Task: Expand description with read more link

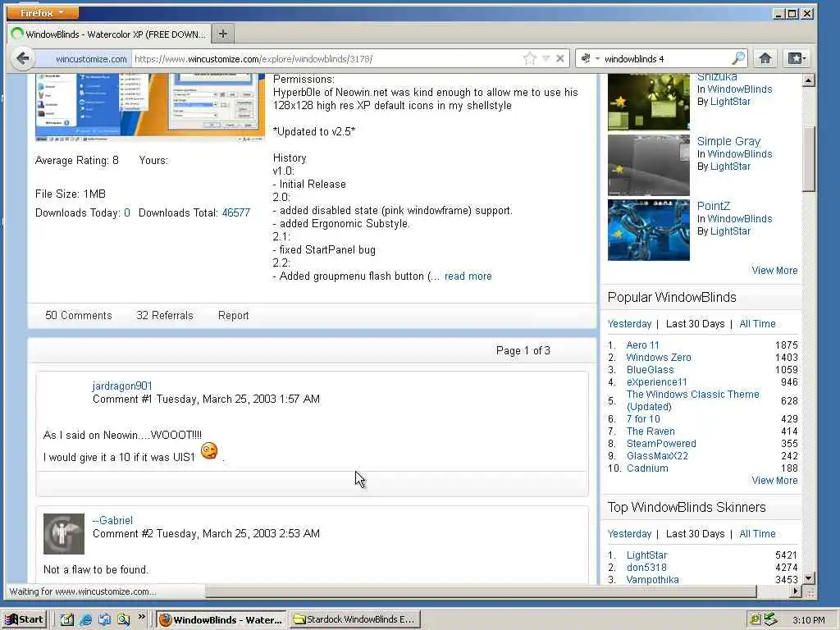Action: click(468, 276)
